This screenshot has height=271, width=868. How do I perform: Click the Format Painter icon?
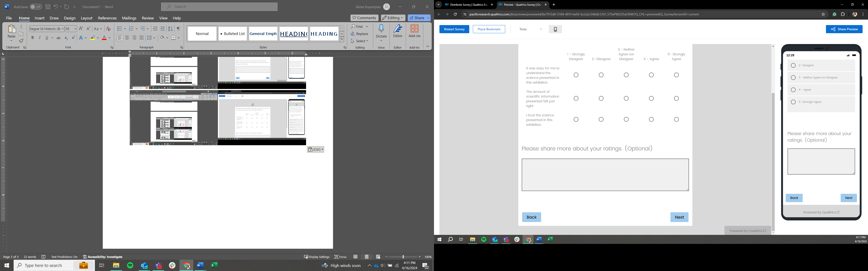click(21, 41)
